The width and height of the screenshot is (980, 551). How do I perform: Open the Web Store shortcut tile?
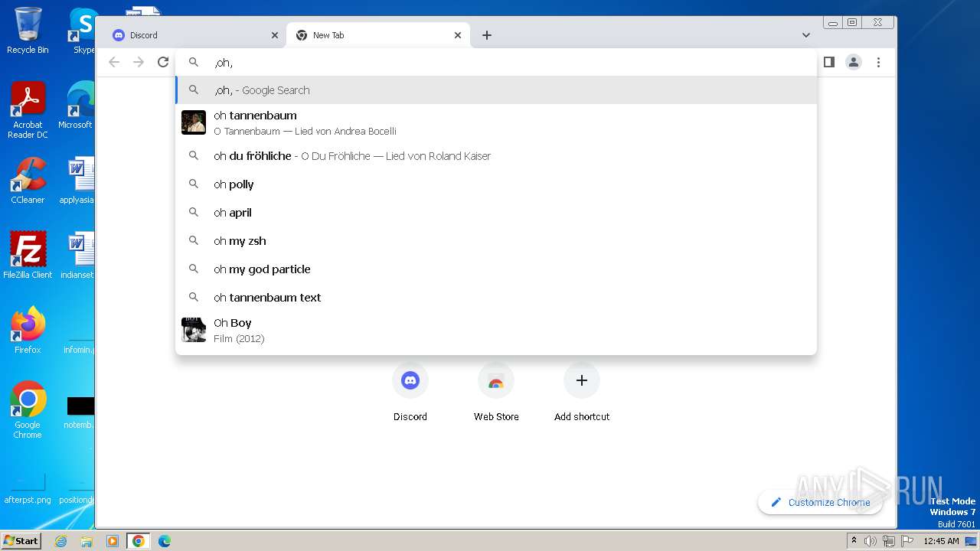(496, 393)
